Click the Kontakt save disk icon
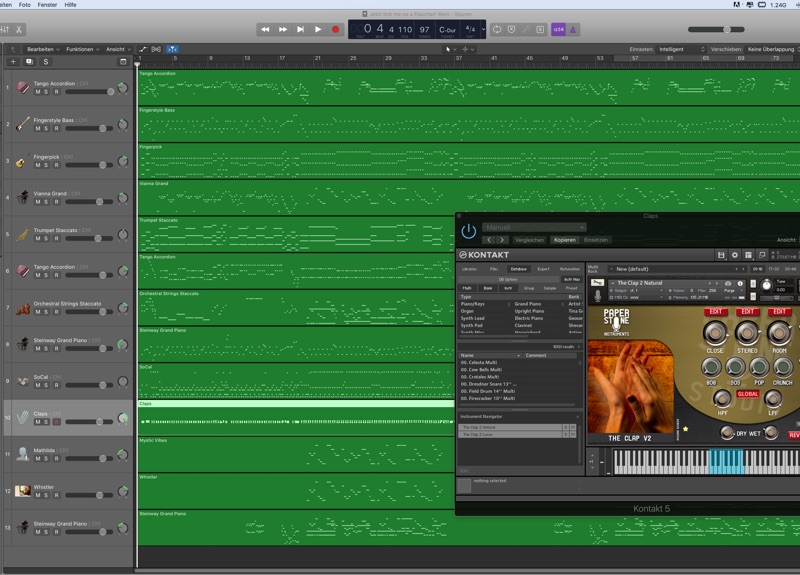 tap(721, 255)
